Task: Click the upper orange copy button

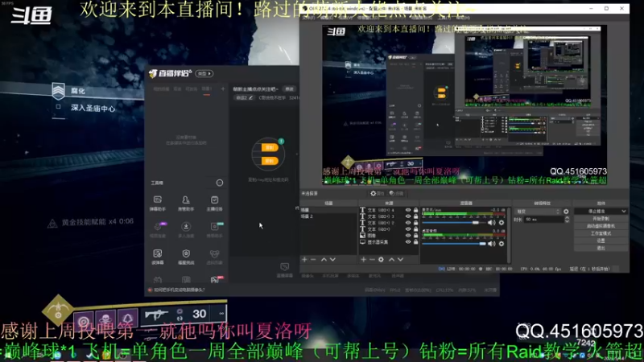Action: click(x=270, y=148)
